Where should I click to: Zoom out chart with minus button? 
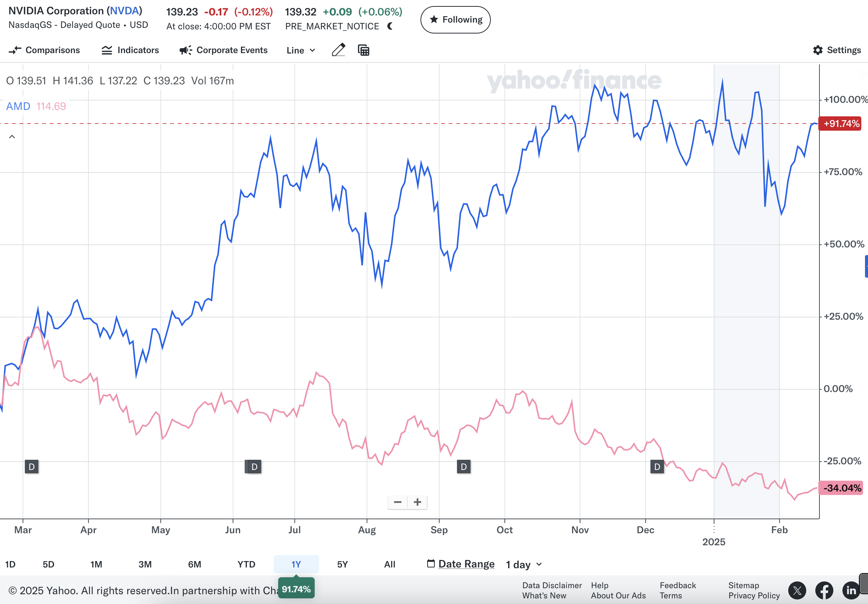point(397,502)
